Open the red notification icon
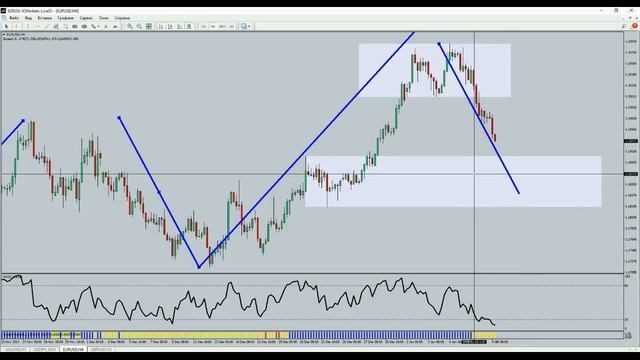 pyautogui.click(x=634, y=26)
